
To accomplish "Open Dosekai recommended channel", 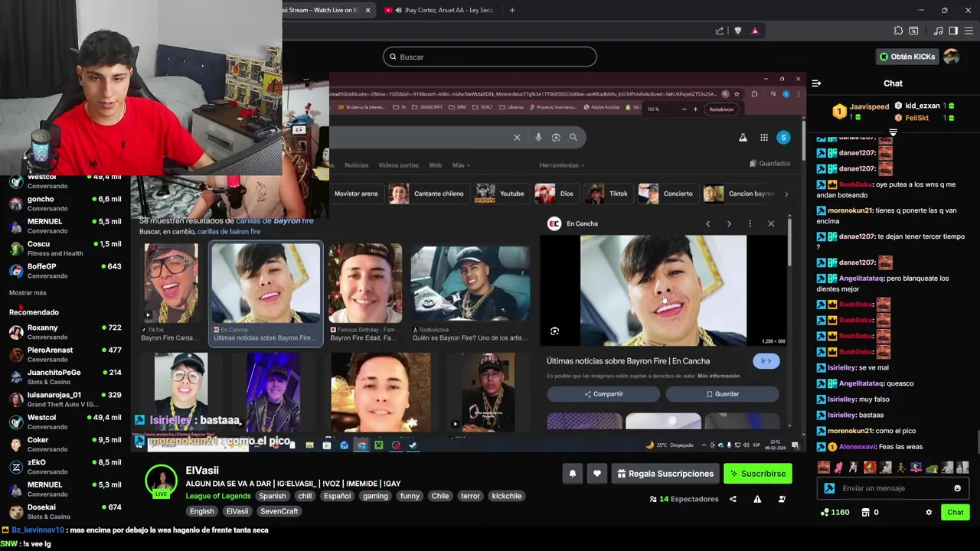I will [65, 511].
